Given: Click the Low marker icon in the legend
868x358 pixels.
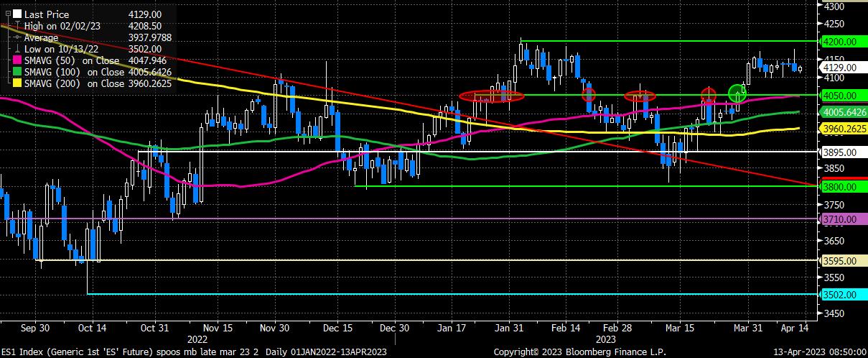Looking at the screenshot, I should (x=17, y=49).
